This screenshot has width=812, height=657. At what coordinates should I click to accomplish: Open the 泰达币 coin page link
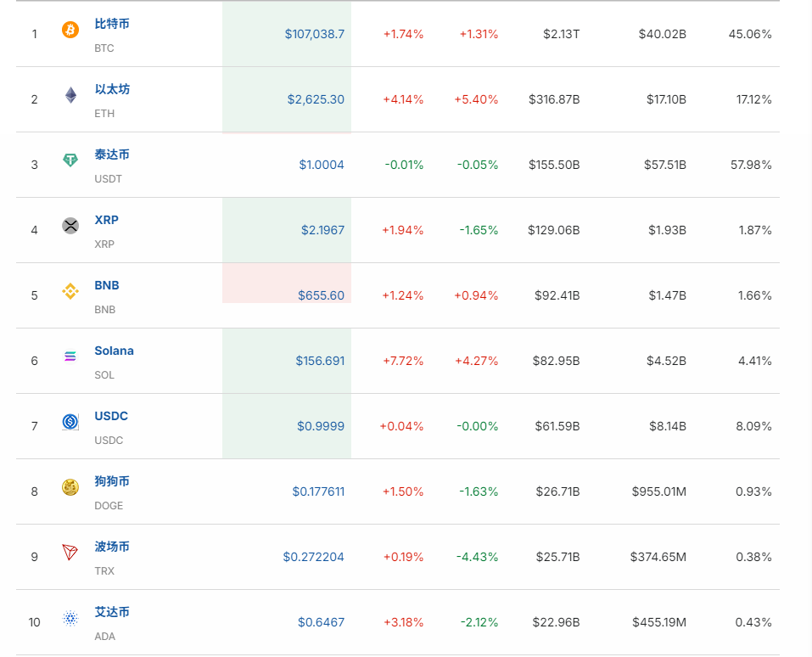click(112, 154)
